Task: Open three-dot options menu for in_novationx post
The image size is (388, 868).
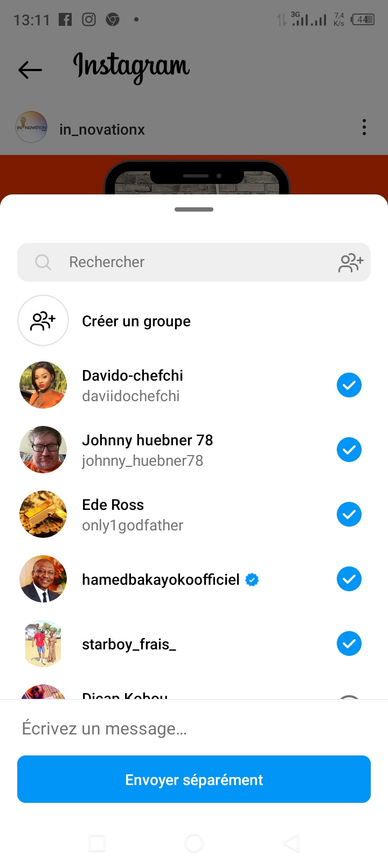Action: pos(364,128)
